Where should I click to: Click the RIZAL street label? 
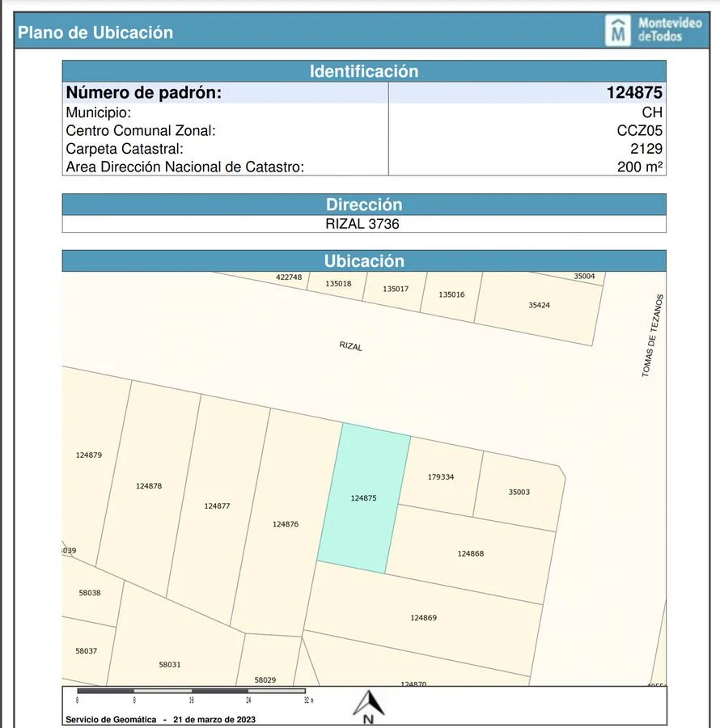tap(350, 345)
